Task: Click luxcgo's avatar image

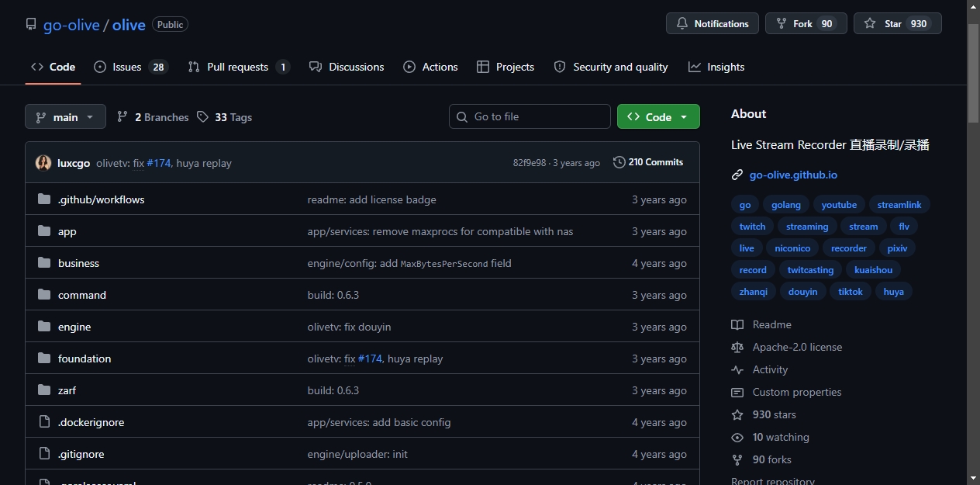Action: click(43, 163)
